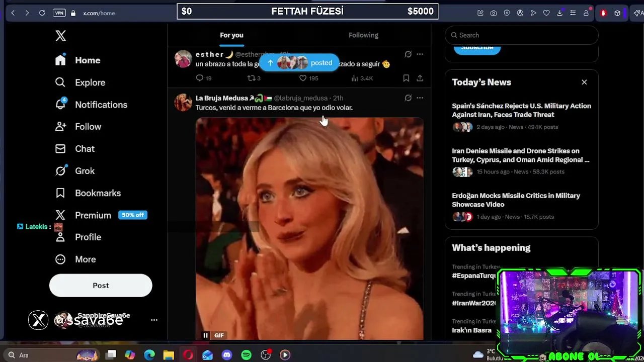Screen dimensions: 644x362
Task: Bookmark esther's post
Action: [x=406, y=78]
